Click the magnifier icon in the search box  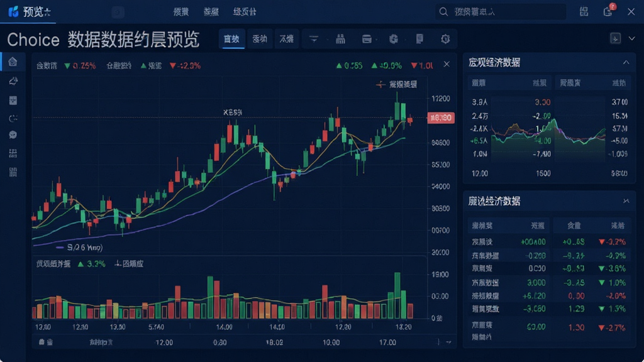click(x=443, y=12)
